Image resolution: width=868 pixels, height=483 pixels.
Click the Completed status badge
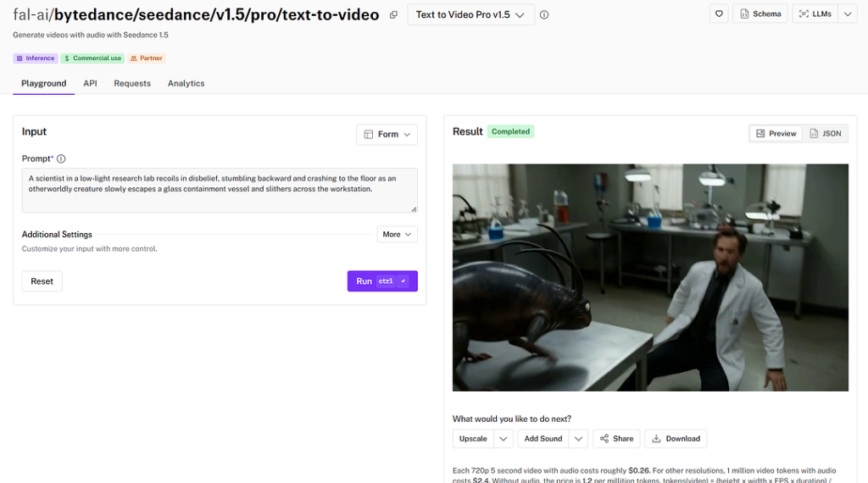click(x=510, y=131)
